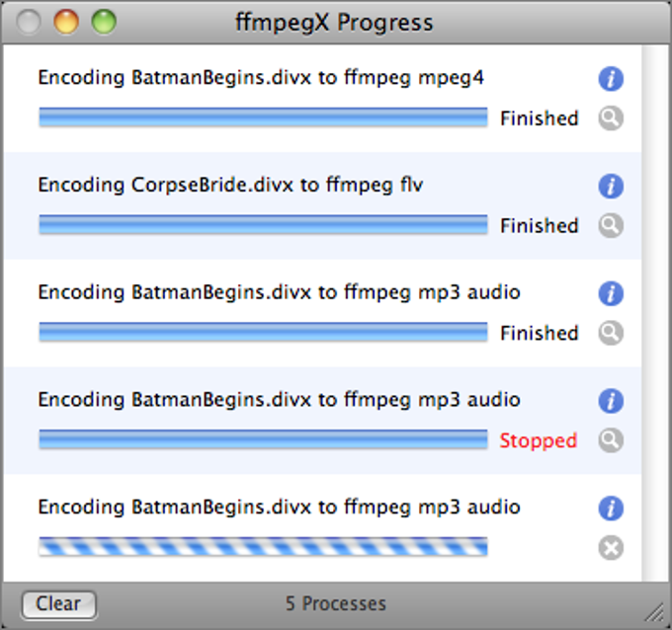672x630 pixels.
Task: Reveal the CorpseBride flv file with magnifier
Action: click(611, 226)
